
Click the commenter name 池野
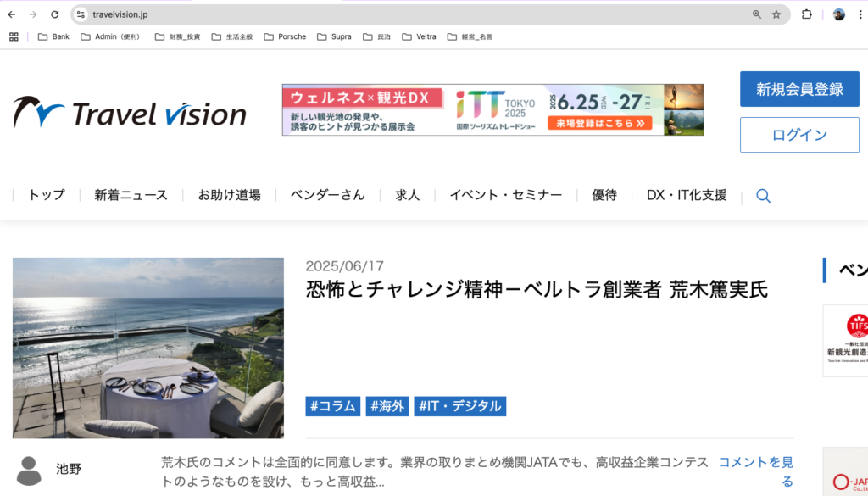click(x=69, y=470)
